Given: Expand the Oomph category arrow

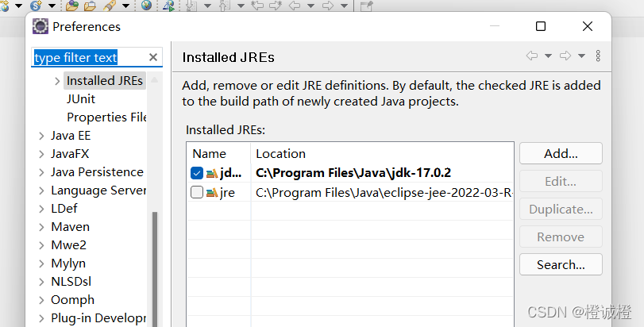Looking at the screenshot, I should (41, 300).
